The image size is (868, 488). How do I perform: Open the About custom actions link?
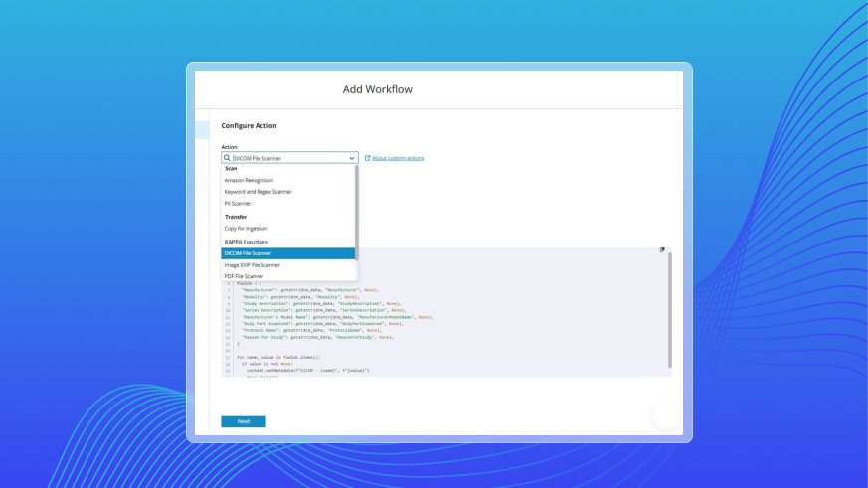click(398, 158)
